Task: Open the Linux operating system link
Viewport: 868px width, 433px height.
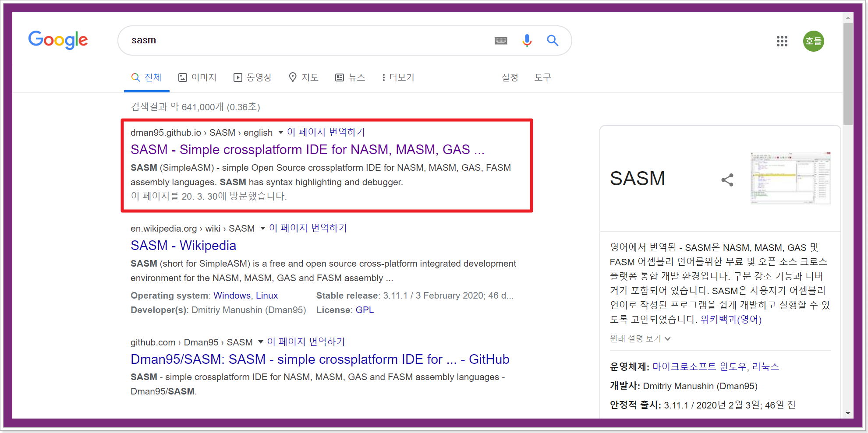Action: [267, 296]
